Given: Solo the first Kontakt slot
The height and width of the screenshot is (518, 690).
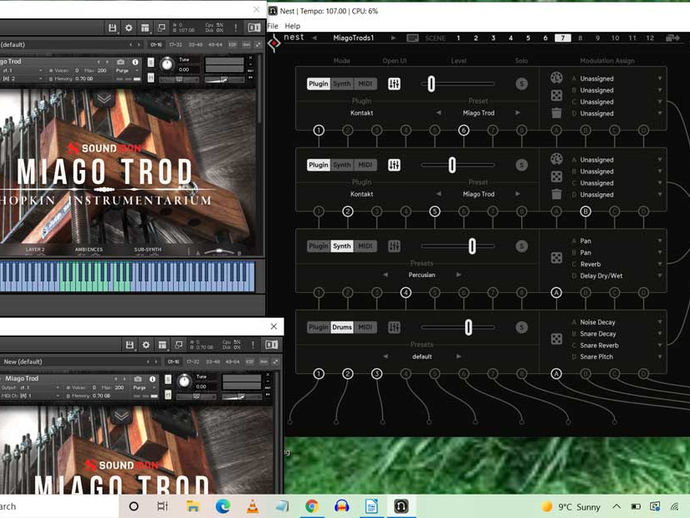Looking at the screenshot, I should [x=521, y=84].
